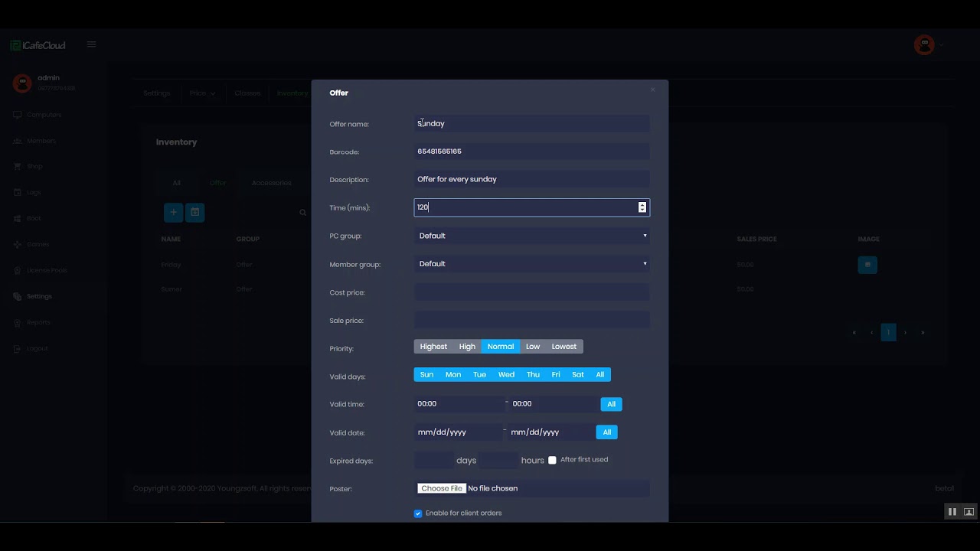Go to the first page of pagination
This screenshot has height=551, width=980.
(854, 332)
